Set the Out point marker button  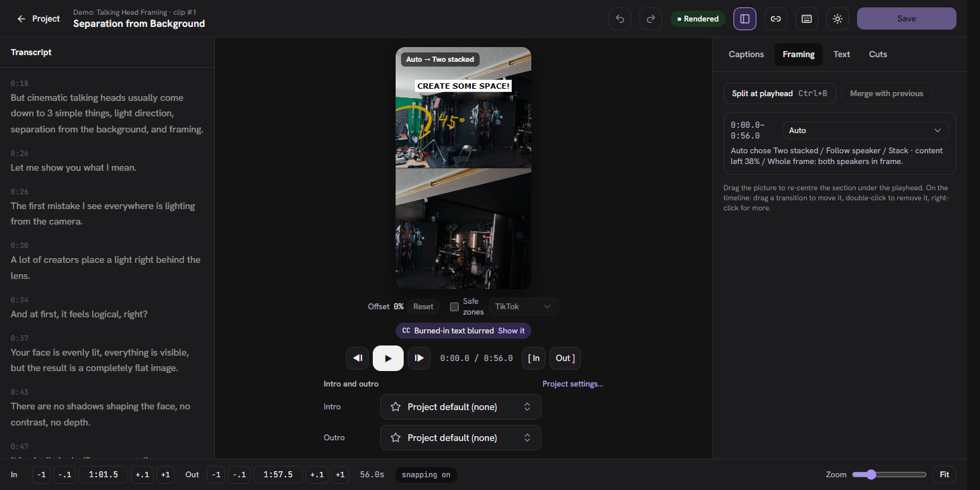pos(565,358)
